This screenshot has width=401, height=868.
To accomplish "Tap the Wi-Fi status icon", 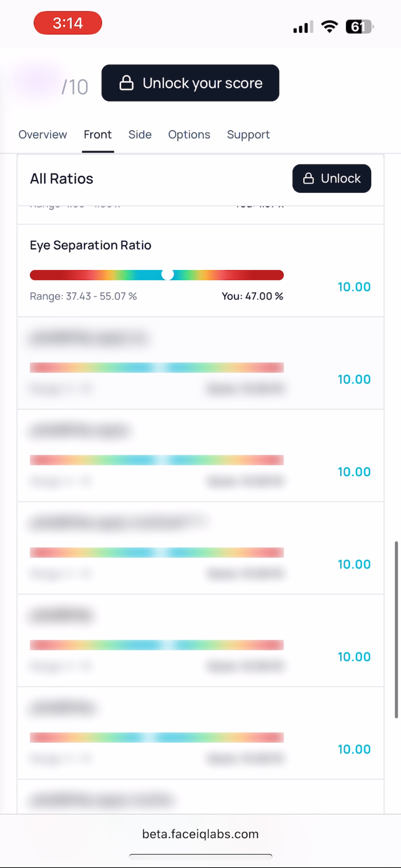I will click(329, 26).
